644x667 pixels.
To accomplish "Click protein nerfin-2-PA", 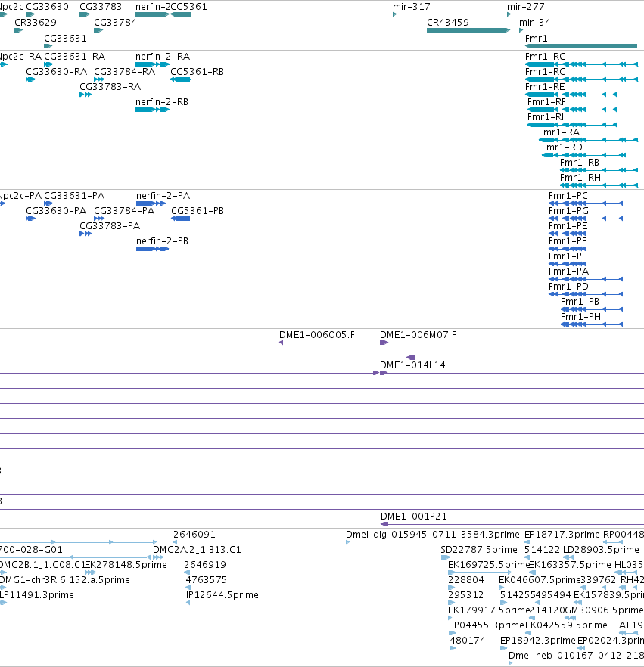I will click(151, 203).
